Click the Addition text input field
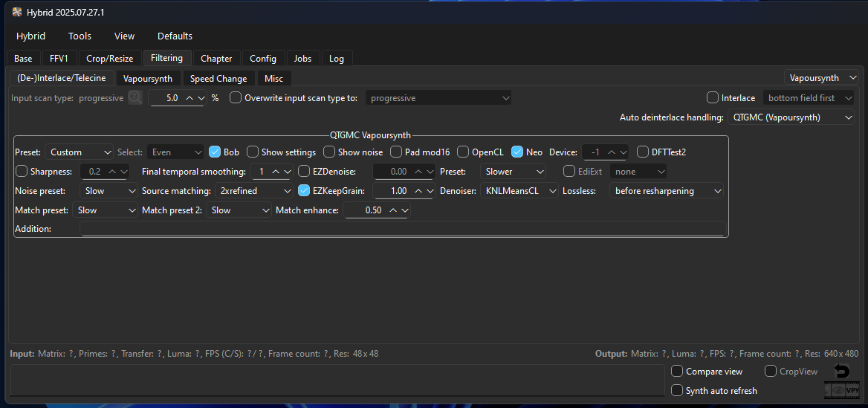This screenshot has height=408, width=868. (x=401, y=229)
